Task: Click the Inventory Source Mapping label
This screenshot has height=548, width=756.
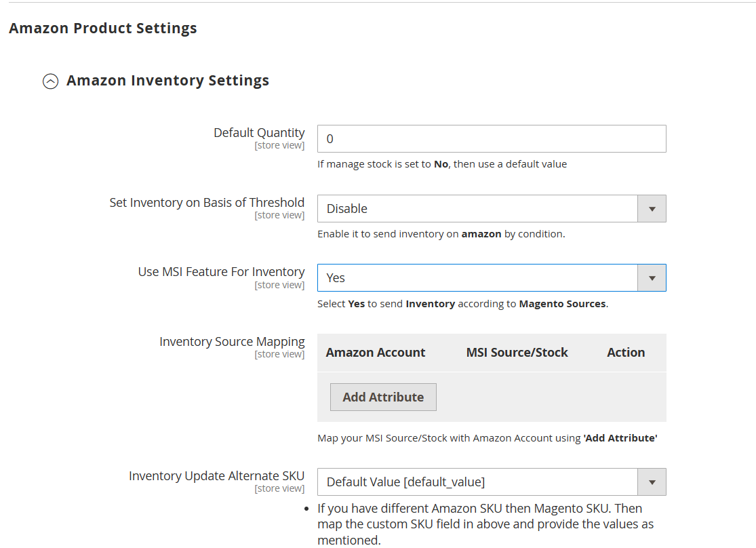Action: (x=232, y=342)
